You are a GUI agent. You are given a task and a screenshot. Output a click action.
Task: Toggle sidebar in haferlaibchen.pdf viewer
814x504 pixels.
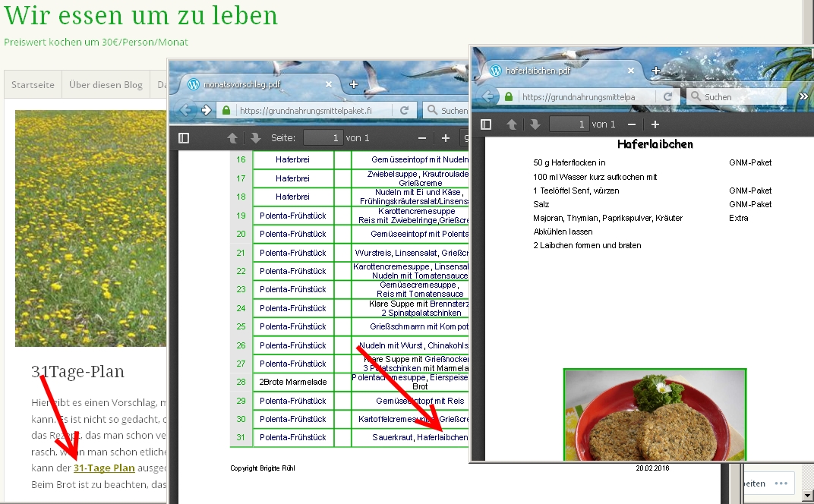(486, 124)
